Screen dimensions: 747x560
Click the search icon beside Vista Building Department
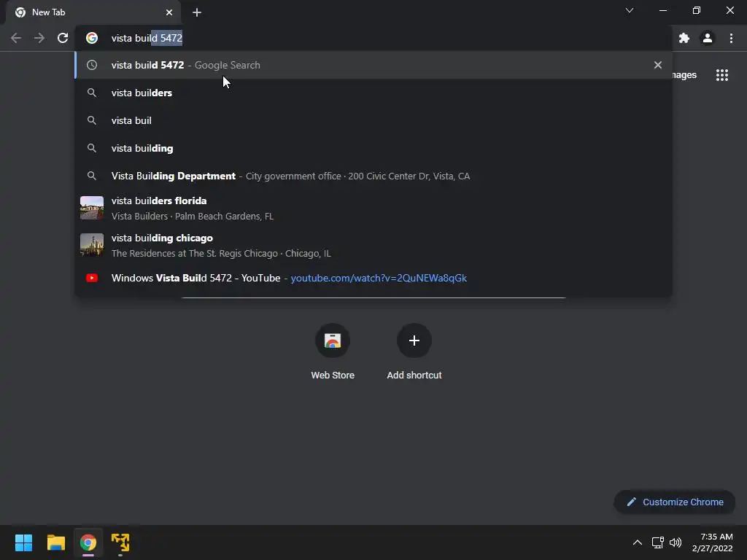(92, 176)
